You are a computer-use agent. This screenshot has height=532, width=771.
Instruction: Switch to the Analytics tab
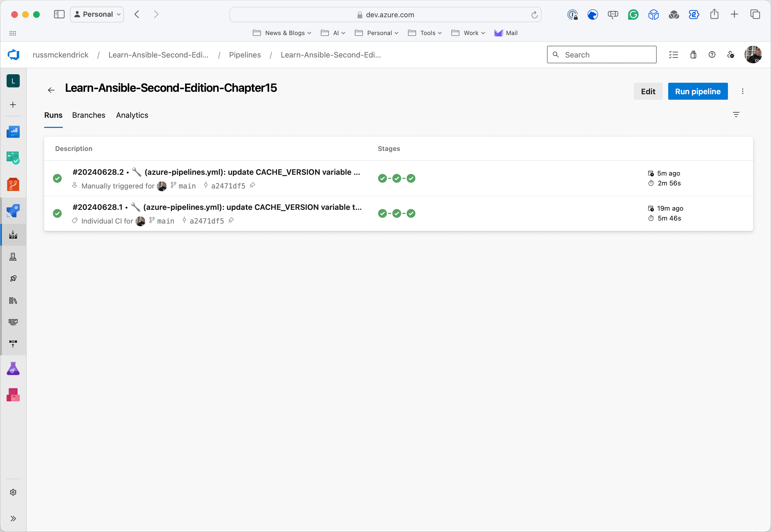coord(132,115)
